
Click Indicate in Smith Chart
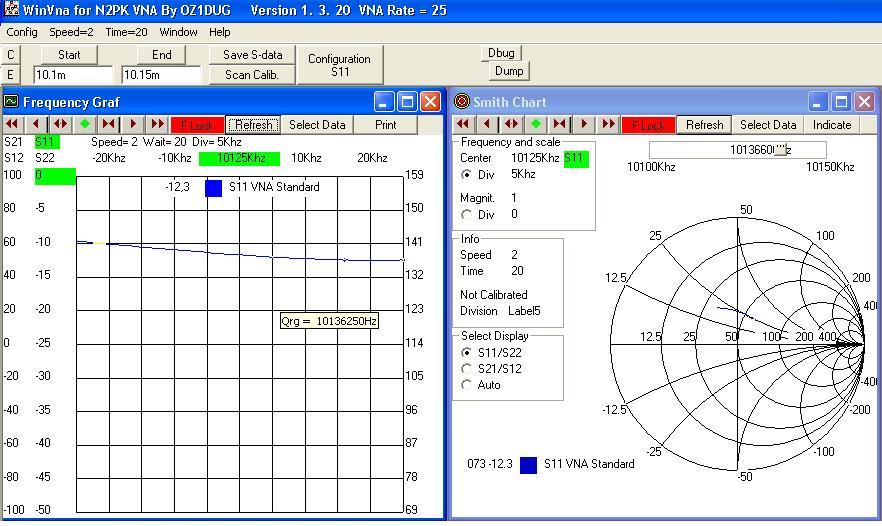[x=832, y=125]
